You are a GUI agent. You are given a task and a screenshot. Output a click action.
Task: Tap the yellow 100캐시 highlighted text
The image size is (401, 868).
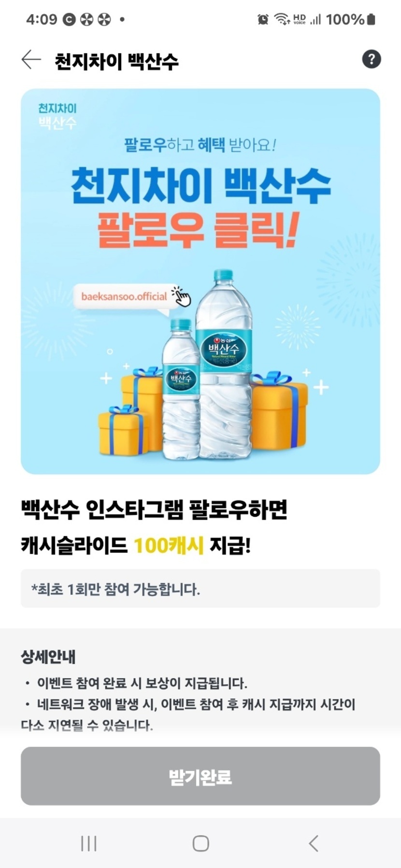click(169, 546)
